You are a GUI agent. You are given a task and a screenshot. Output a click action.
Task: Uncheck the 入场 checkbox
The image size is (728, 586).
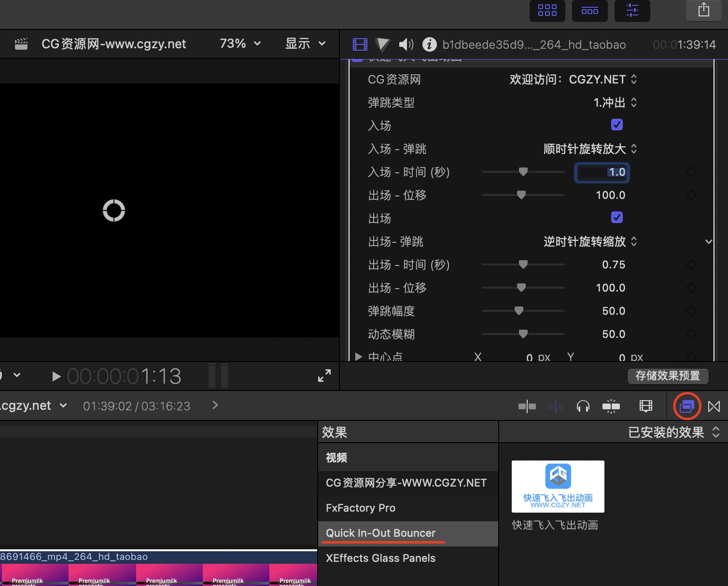coord(617,125)
